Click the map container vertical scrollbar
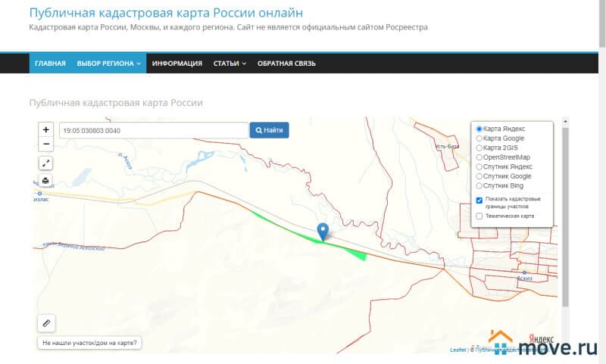Image resolution: width=606 pixels, height=364 pixels. pos(565,216)
